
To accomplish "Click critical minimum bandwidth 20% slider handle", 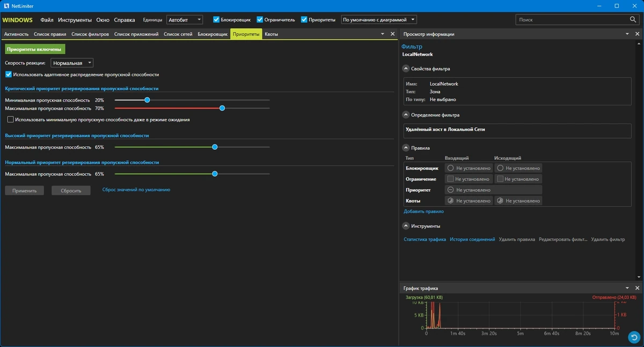I will coord(147,100).
